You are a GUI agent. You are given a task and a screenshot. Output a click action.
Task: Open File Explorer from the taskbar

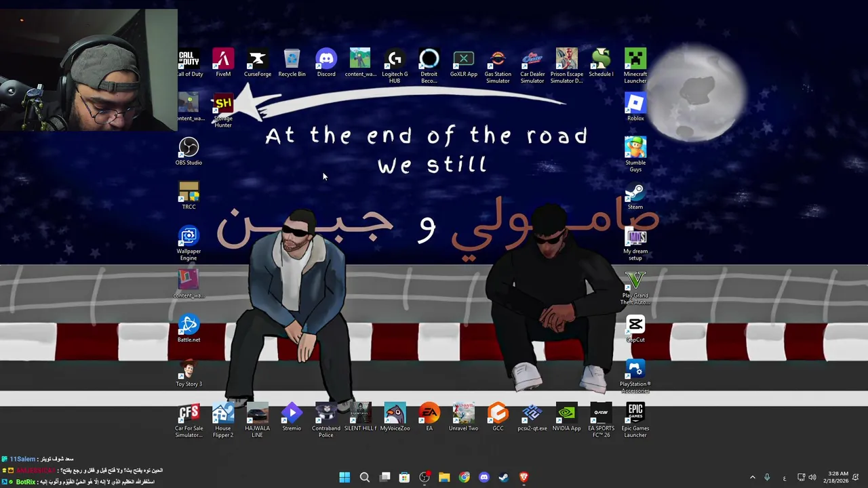444,477
